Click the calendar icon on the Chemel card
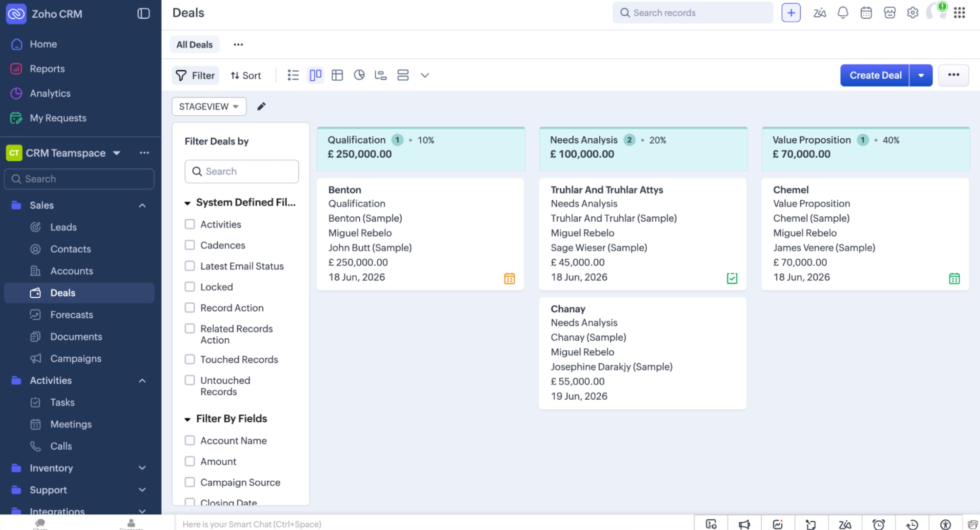The image size is (980, 530). click(954, 278)
